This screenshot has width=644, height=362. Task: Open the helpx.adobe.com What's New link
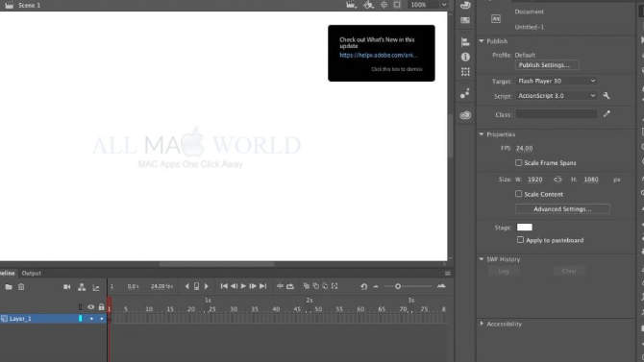[x=379, y=55]
